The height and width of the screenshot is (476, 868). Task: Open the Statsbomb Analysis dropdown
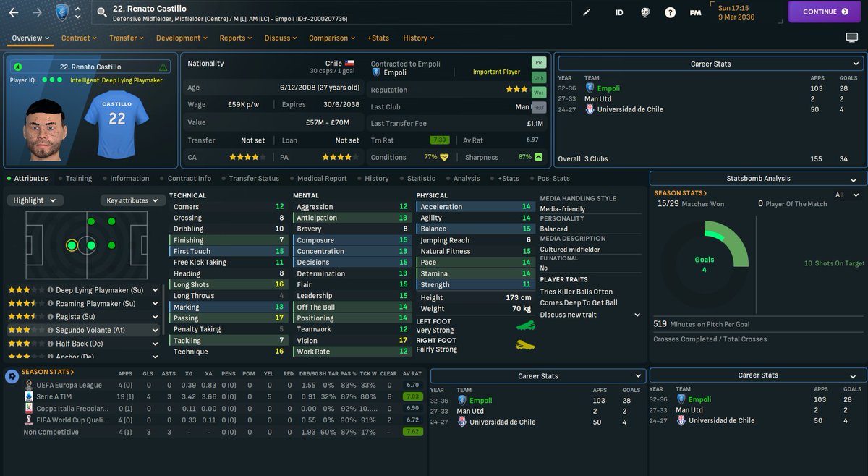pyautogui.click(x=757, y=178)
